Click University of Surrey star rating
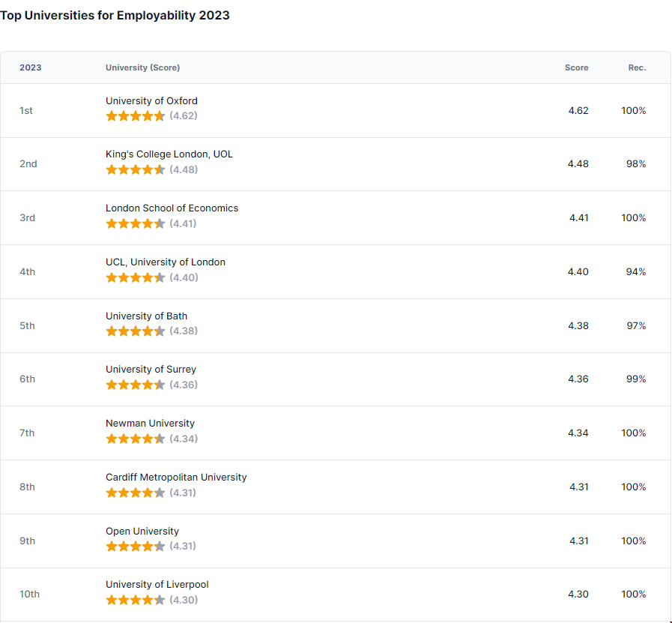Image resolution: width=672 pixels, height=623 pixels. [136, 385]
